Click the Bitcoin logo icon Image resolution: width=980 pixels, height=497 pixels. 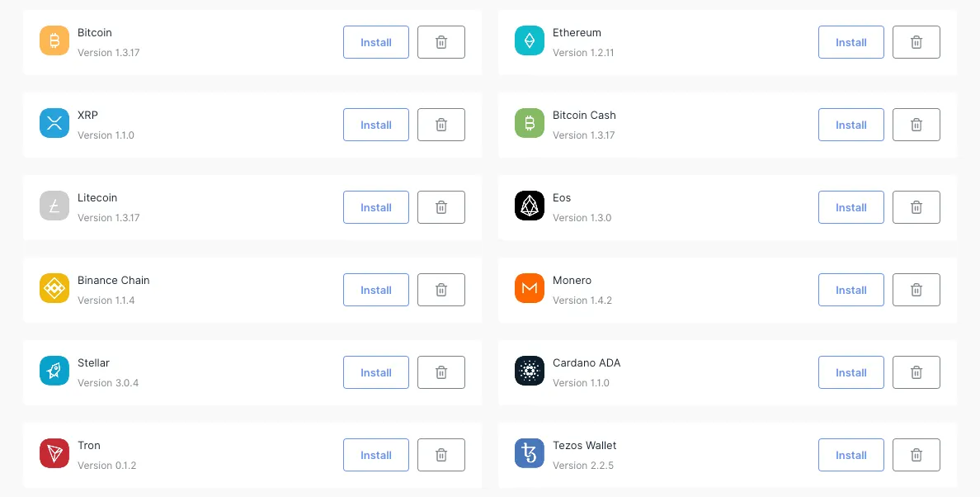pos(54,40)
